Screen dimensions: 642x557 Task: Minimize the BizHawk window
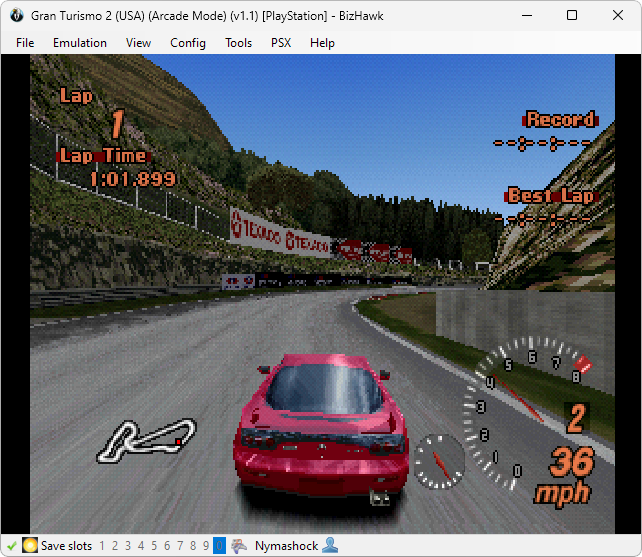[x=527, y=16]
